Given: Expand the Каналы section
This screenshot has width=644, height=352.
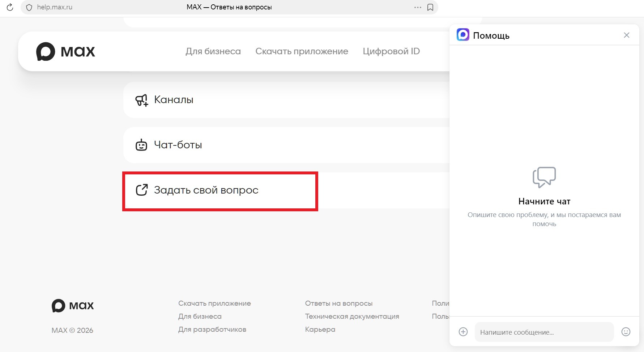Looking at the screenshot, I should tap(174, 100).
